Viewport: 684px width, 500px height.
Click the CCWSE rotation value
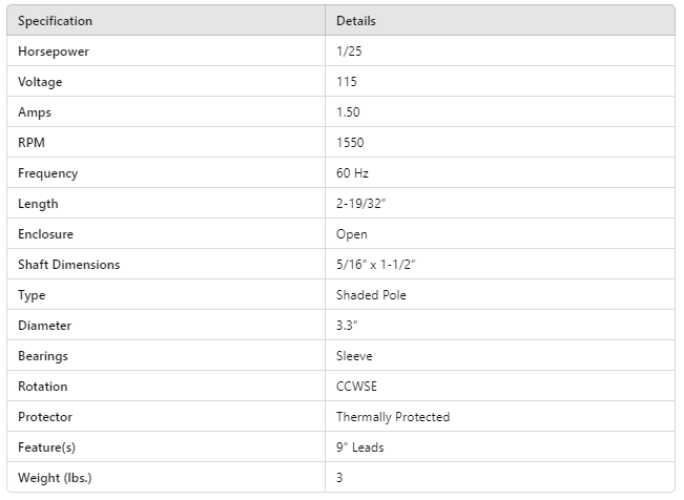[x=357, y=386]
